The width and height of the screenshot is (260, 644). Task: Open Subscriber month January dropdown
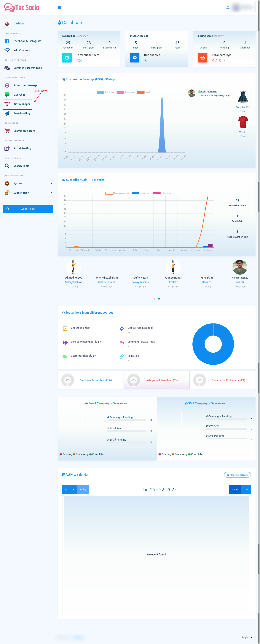coord(82,36)
